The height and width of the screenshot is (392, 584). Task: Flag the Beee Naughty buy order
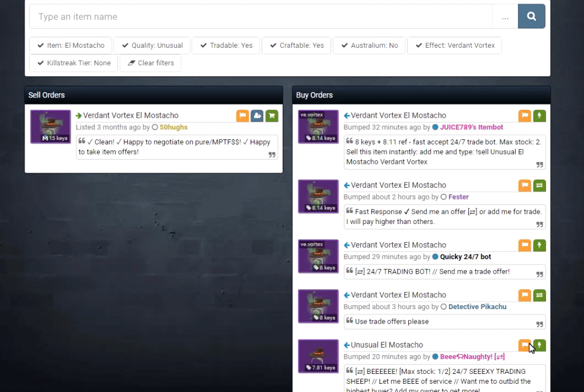click(x=525, y=345)
